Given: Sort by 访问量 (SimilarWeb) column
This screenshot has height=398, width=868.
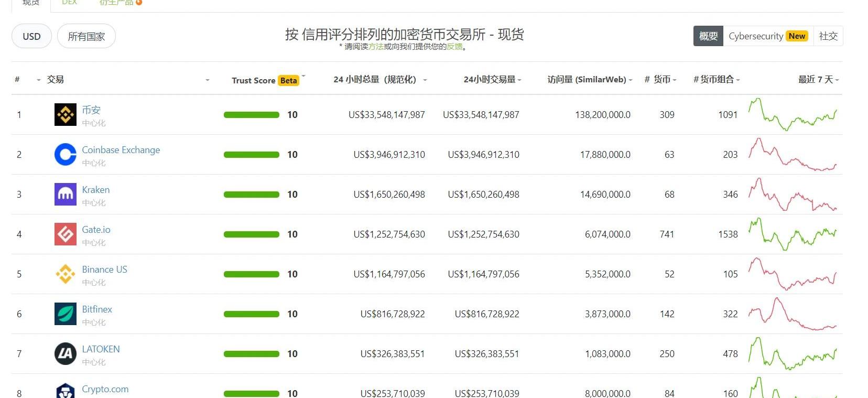Looking at the screenshot, I should (x=587, y=80).
